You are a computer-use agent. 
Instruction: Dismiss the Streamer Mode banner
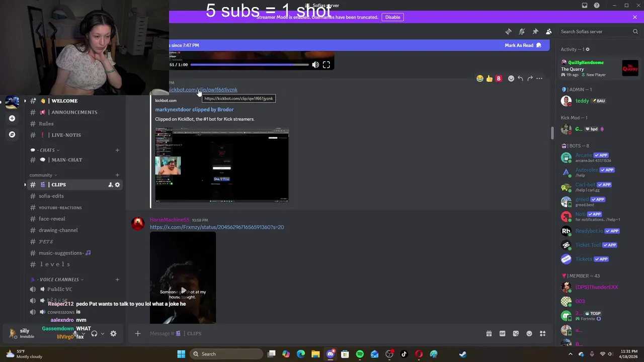coord(635,17)
